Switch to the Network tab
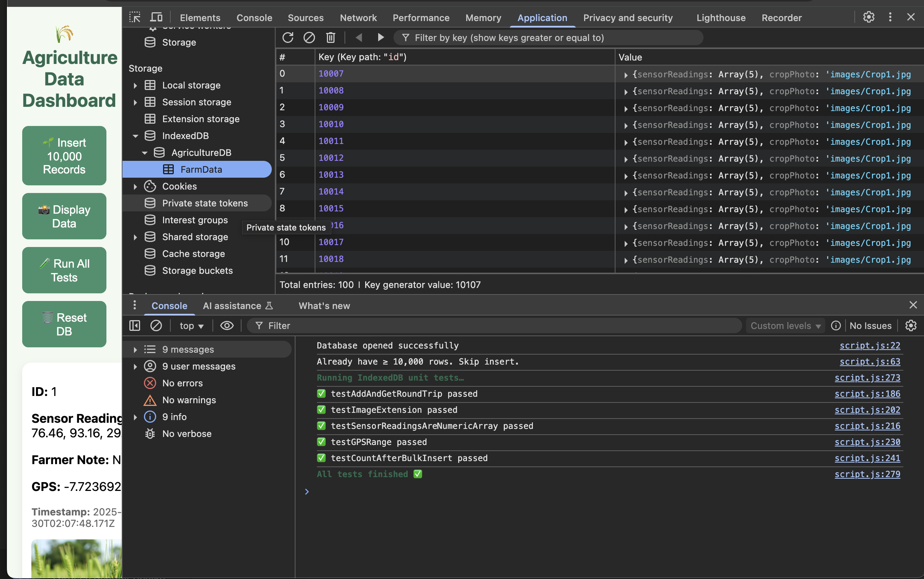The image size is (924, 579). click(358, 18)
